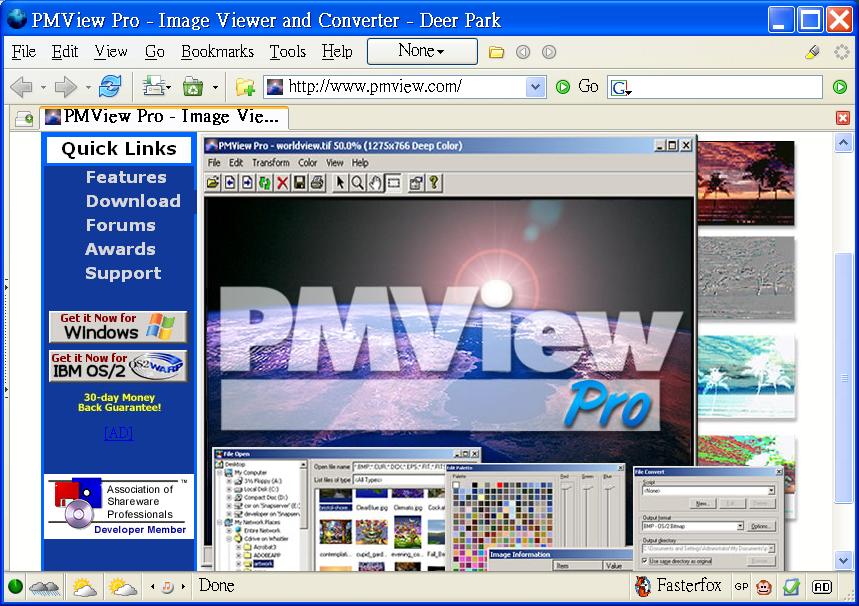Click the Features quick link
The image size is (859, 606).
[x=126, y=177]
